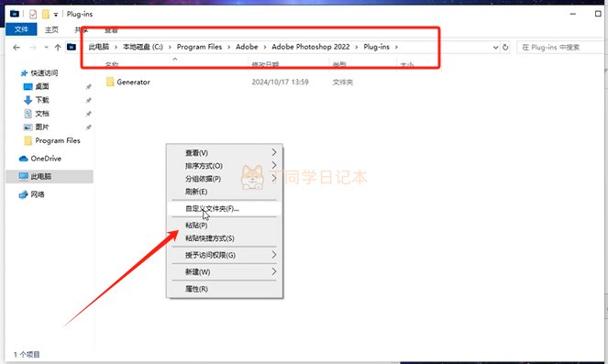
Task: Choose 属性(R) in context menu
Action: coord(225,289)
